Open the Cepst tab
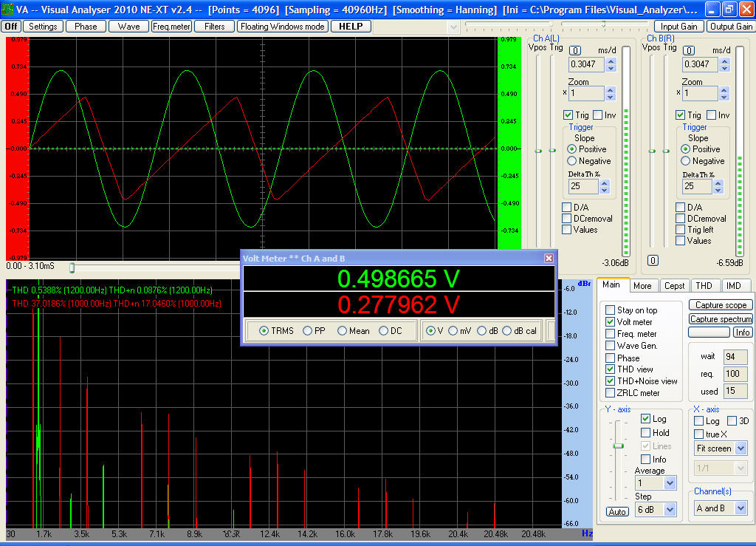Viewport: 756px width, 546px height. [674, 286]
